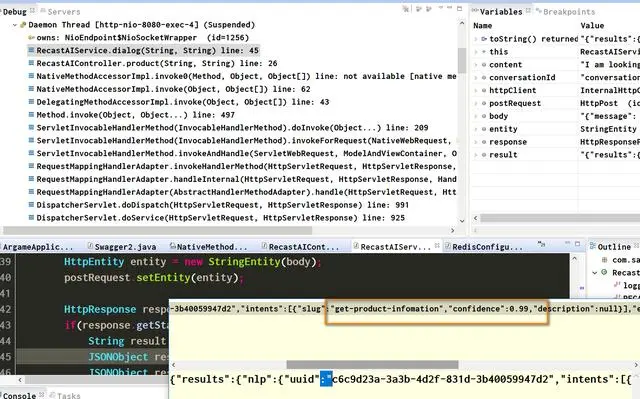The width and height of the screenshot is (640, 399).
Task: Click the return-value icon next to toString() returned
Action: [484, 39]
